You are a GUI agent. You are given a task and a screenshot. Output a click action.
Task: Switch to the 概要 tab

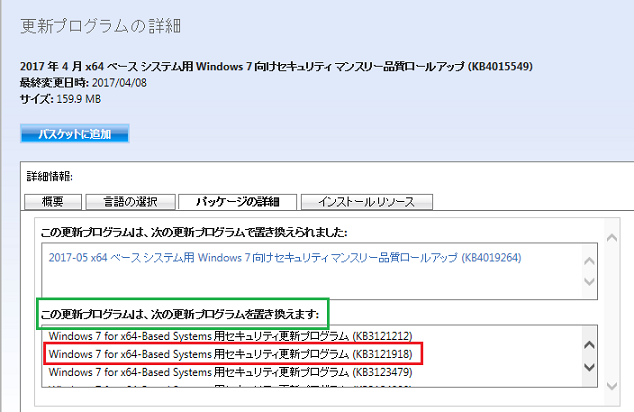[53, 202]
